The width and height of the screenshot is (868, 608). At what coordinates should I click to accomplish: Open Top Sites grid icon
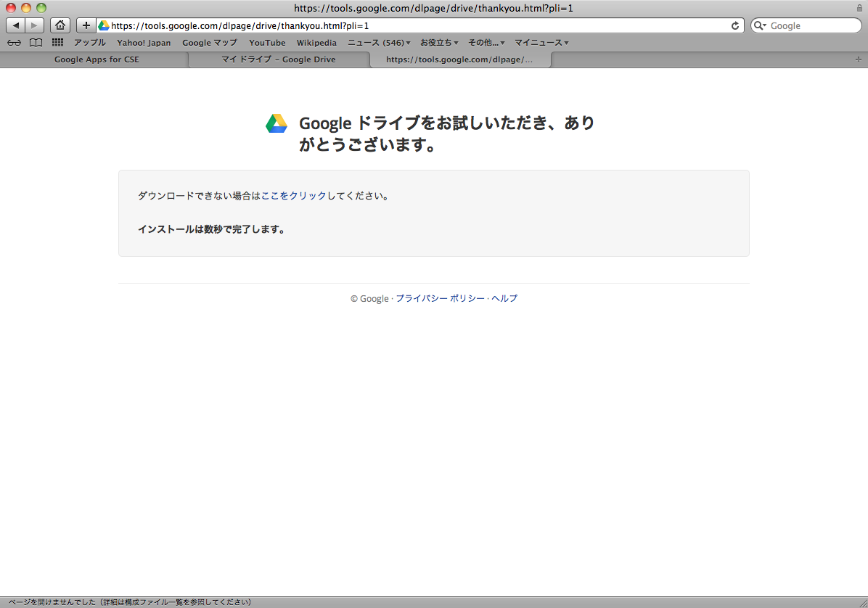click(x=57, y=43)
